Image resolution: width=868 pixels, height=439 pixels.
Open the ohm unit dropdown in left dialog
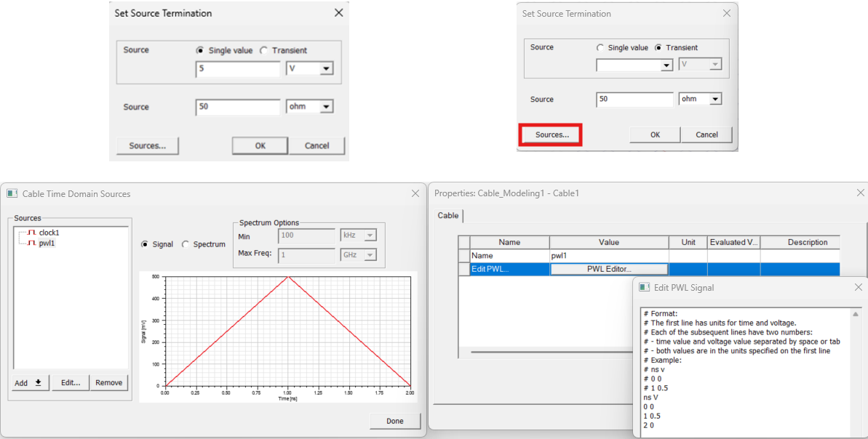(x=327, y=106)
